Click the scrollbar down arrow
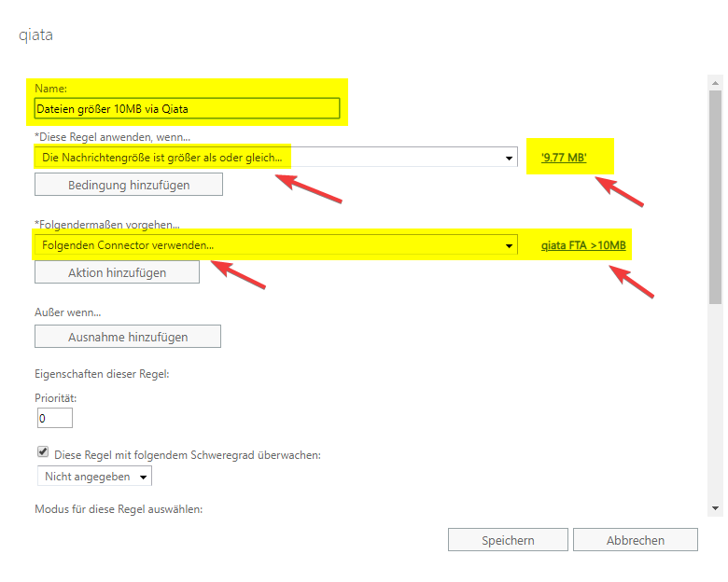728x582 pixels. 715,507
